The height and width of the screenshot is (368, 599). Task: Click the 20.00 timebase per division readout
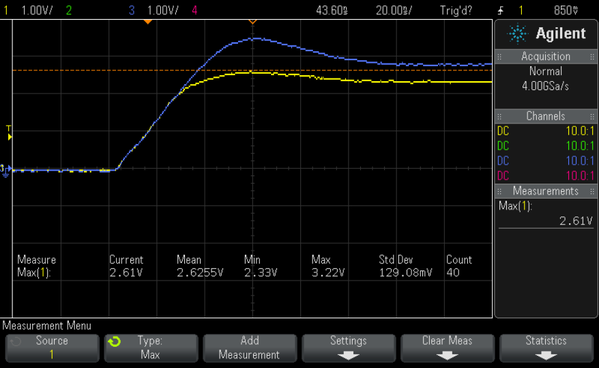[394, 10]
